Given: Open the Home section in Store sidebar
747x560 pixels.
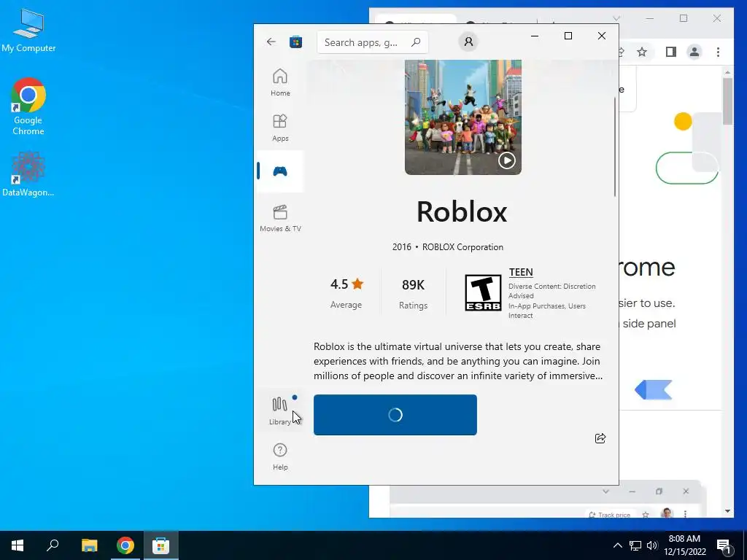Looking at the screenshot, I should pos(280,82).
